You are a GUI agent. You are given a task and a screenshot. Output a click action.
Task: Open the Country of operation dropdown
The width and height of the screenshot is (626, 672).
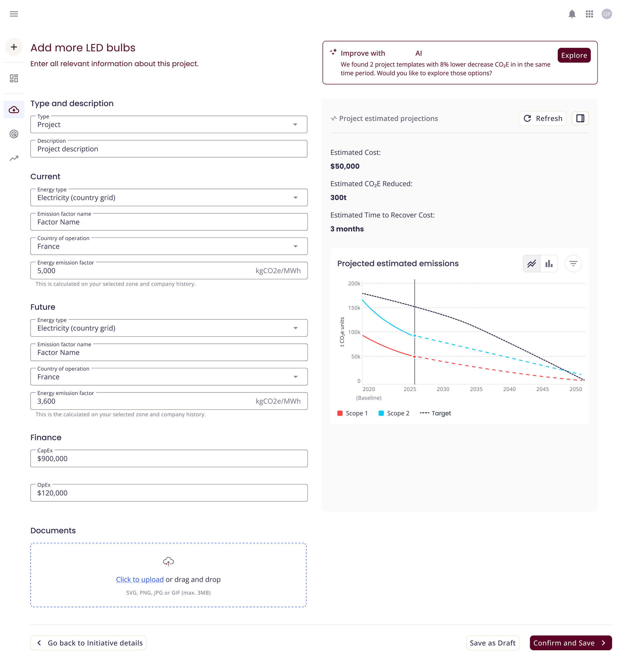(x=295, y=246)
